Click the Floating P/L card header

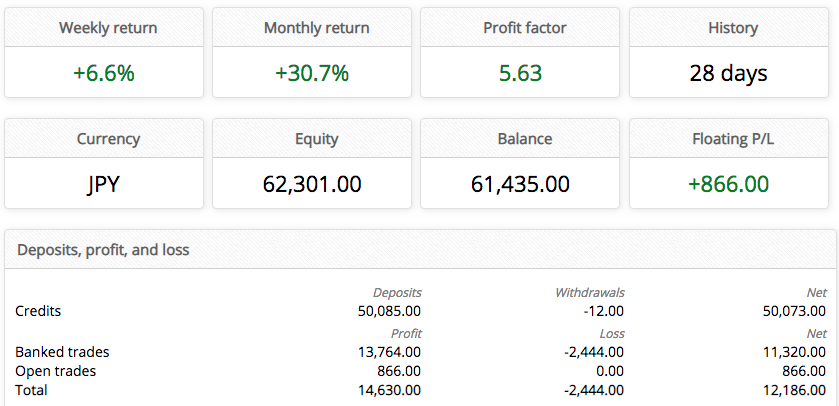pyautogui.click(x=733, y=139)
